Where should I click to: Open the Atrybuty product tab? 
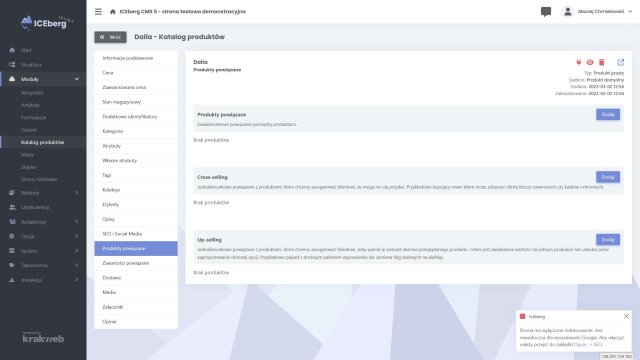136,146
